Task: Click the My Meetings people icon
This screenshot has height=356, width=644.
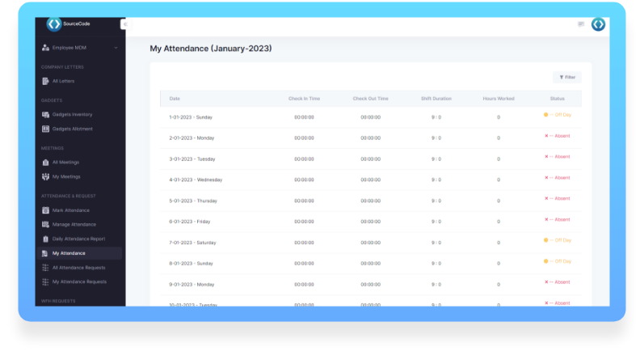Action: pos(45,176)
